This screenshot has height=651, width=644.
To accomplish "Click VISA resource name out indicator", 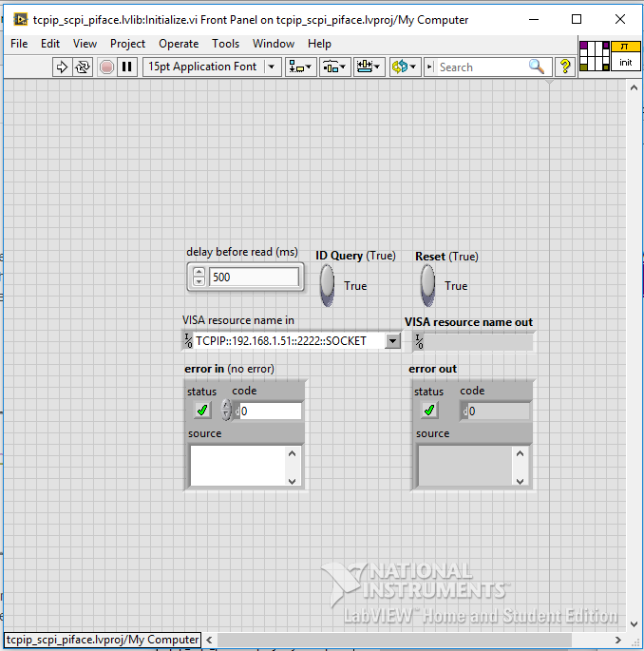I will (473, 342).
